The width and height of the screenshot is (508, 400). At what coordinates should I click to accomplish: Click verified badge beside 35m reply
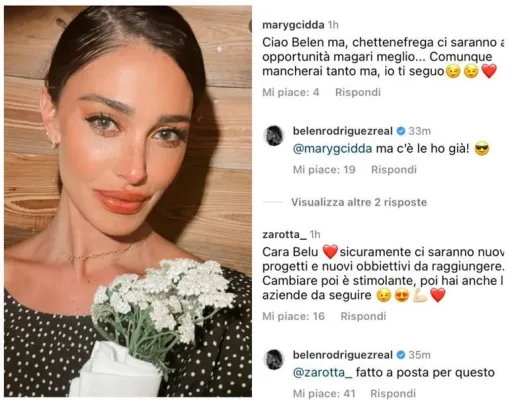[x=401, y=355]
